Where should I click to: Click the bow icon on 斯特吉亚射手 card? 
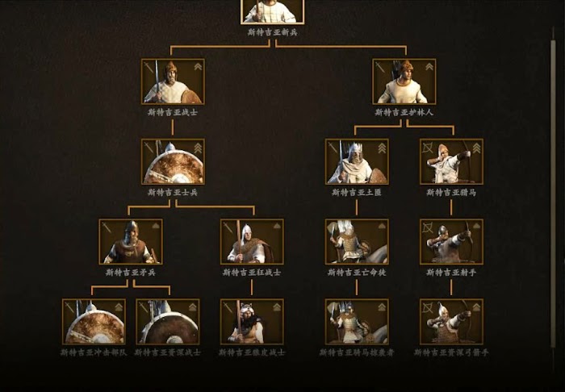[427, 227]
